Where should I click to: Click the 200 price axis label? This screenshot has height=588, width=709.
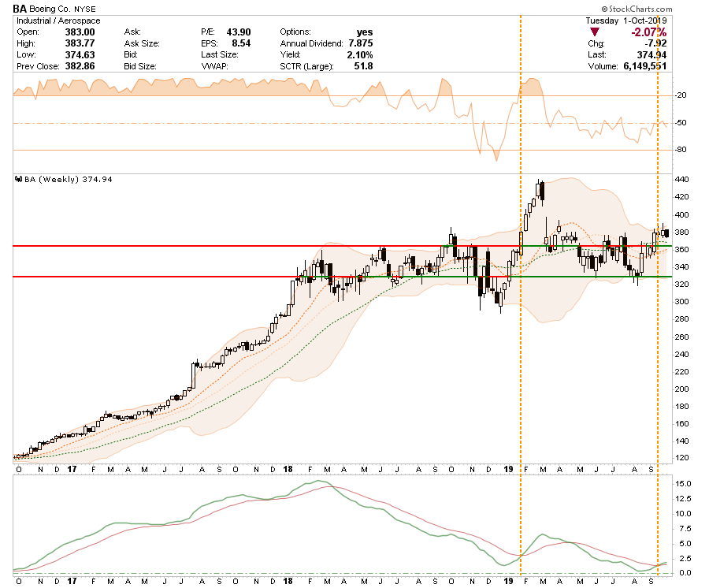pyautogui.click(x=682, y=389)
